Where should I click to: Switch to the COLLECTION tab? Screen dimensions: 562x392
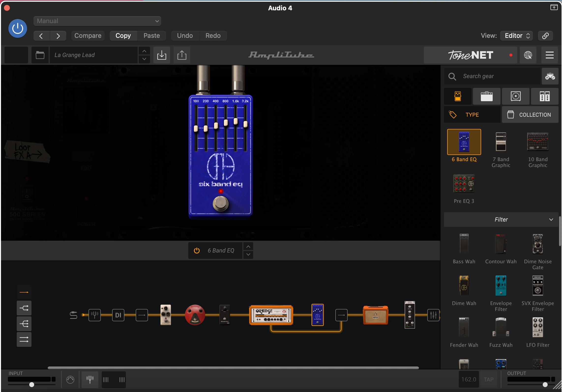(x=530, y=115)
